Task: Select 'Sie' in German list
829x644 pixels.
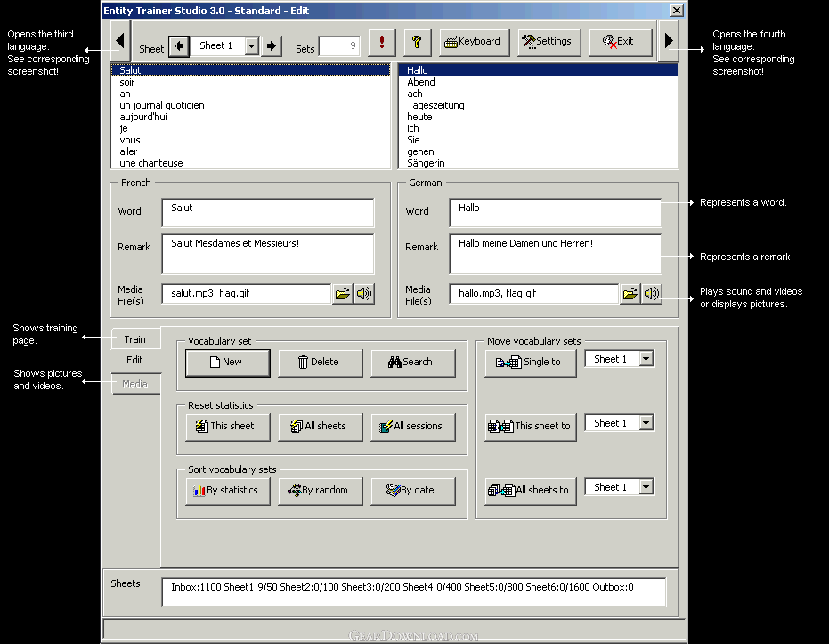Action: [x=538, y=140]
